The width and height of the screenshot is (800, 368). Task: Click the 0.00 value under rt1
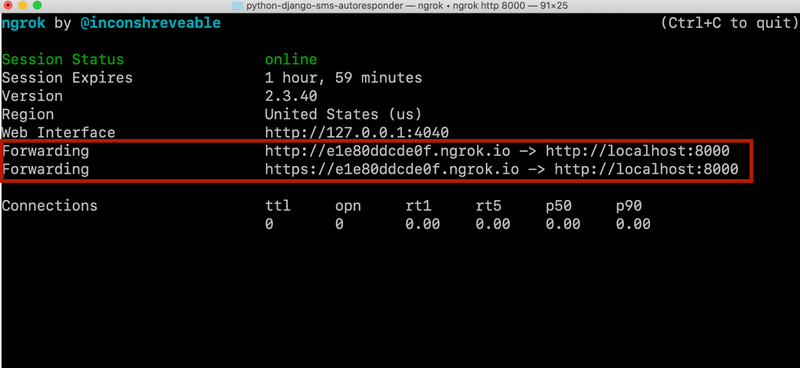pyautogui.click(x=422, y=224)
